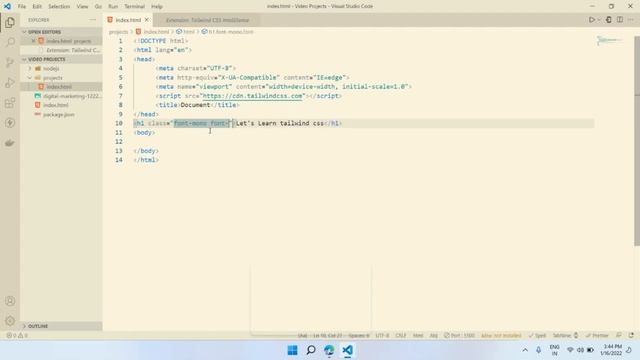
Task: Click the Port : 5500 Live Server status
Action: (459, 335)
